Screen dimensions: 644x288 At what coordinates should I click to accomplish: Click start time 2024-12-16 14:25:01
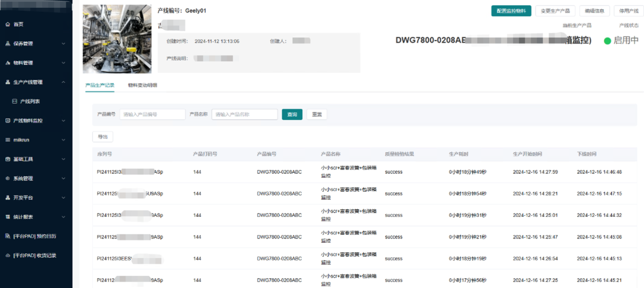point(535,215)
